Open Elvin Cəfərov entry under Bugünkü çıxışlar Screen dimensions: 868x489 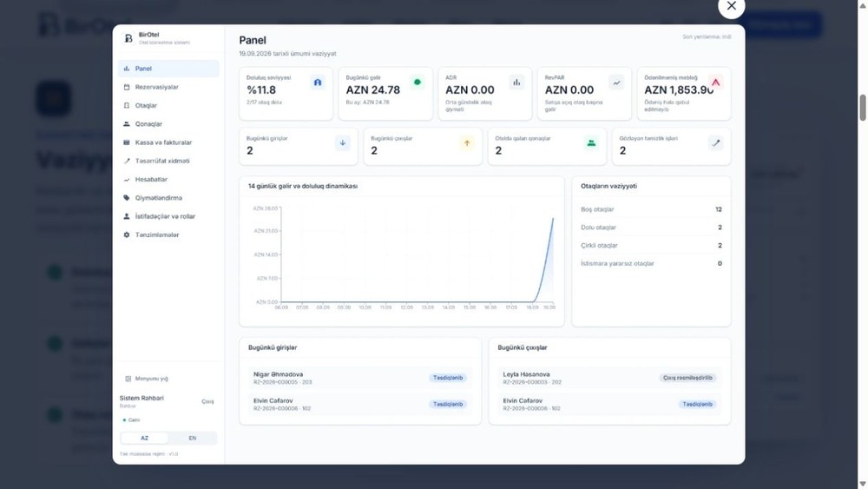pyautogui.click(x=609, y=404)
